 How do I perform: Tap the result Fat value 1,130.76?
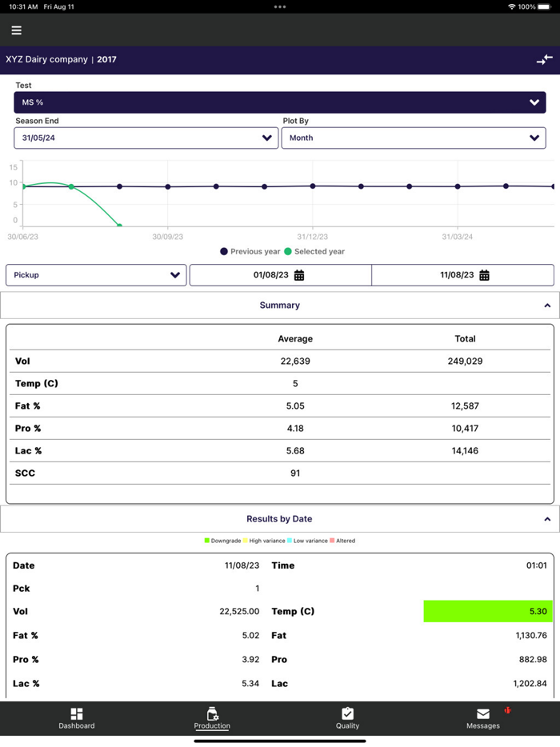point(531,636)
